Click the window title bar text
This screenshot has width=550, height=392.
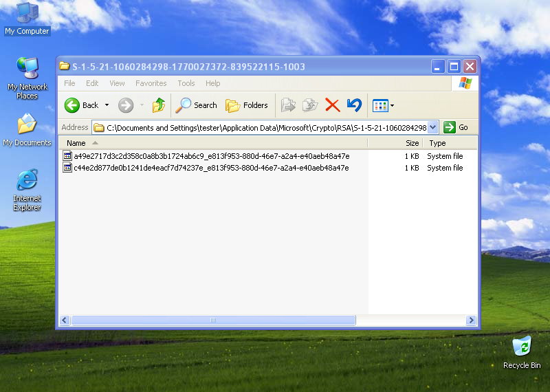[188, 67]
